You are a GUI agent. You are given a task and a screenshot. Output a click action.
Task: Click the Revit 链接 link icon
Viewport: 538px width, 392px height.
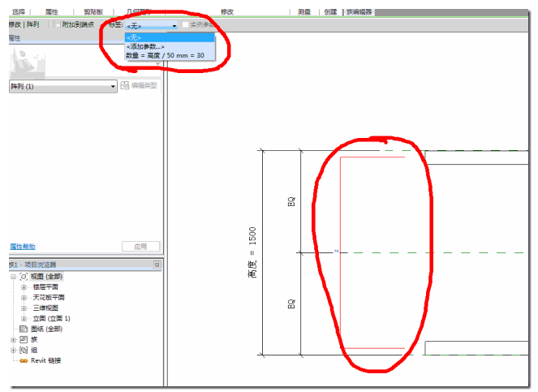(23, 360)
